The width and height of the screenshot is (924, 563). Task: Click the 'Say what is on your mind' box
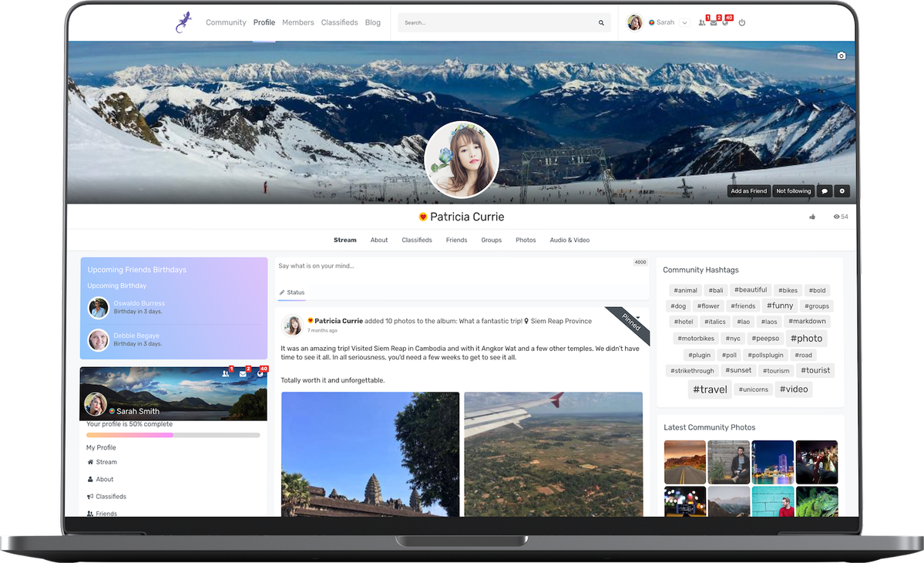pyautogui.click(x=455, y=266)
